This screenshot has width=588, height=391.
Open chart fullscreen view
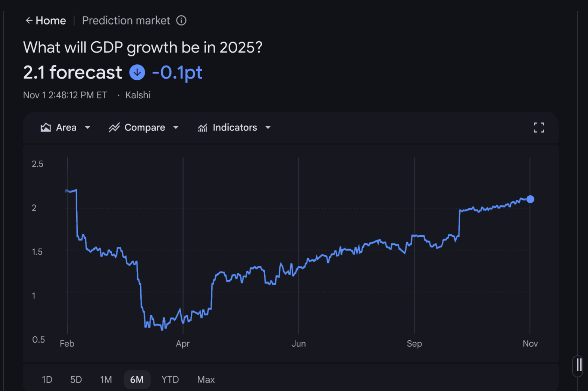(539, 127)
